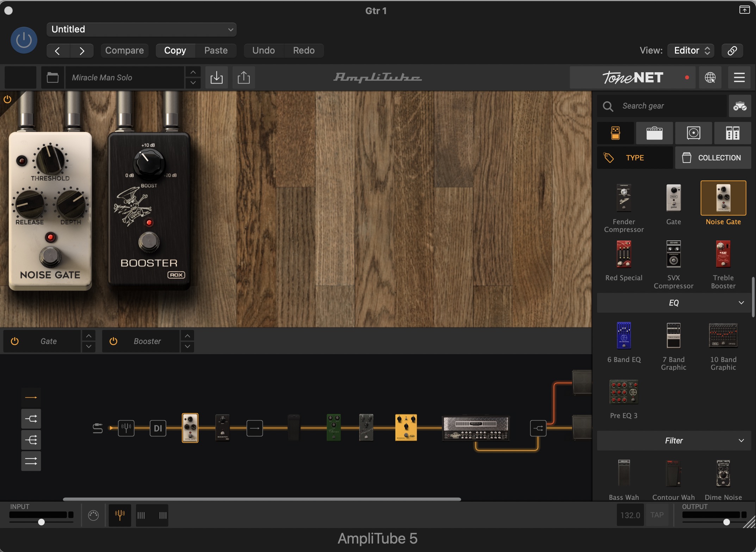756x552 pixels.
Task: Open the Untitled preset dropdown
Action: point(141,29)
